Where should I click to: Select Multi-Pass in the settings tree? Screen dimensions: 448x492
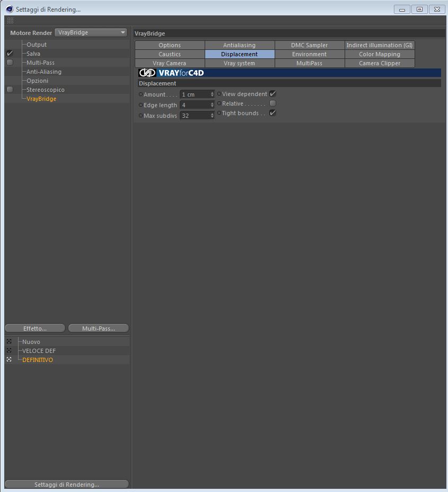pyautogui.click(x=40, y=63)
